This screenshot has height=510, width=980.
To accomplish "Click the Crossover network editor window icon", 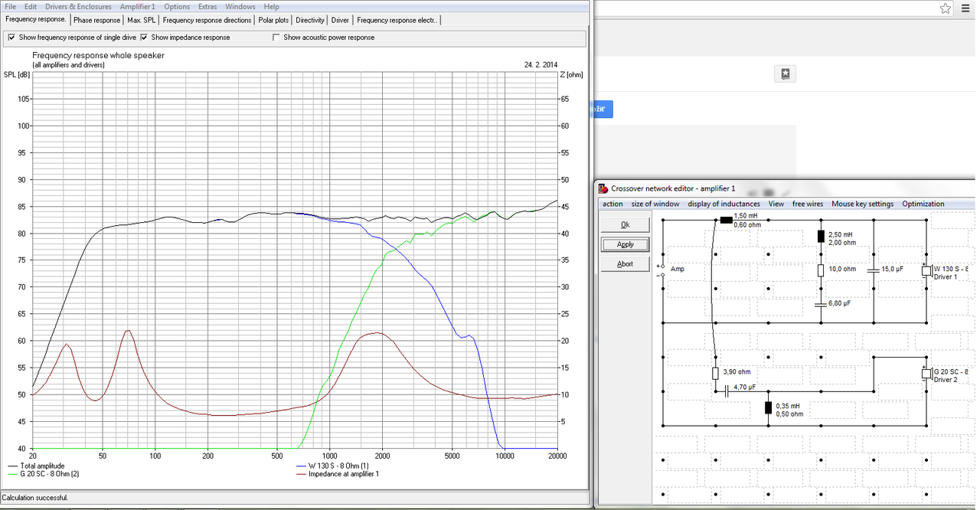I will click(x=603, y=188).
